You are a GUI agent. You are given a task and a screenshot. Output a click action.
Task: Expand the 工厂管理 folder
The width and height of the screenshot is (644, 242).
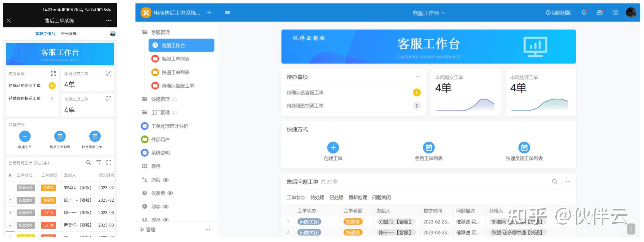[x=159, y=112]
